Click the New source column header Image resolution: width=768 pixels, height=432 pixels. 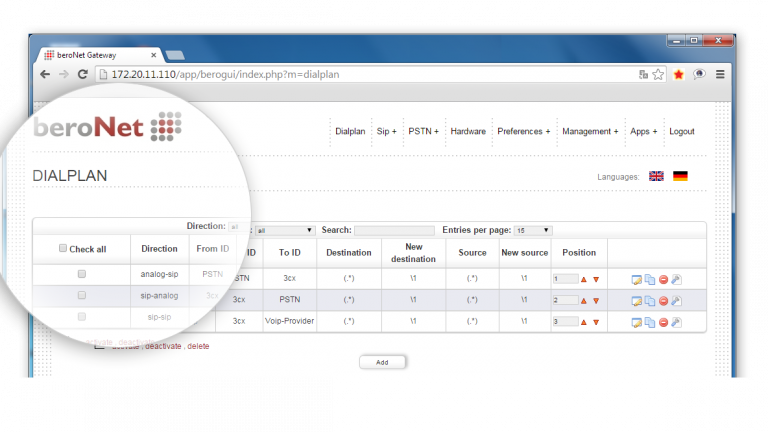525,253
